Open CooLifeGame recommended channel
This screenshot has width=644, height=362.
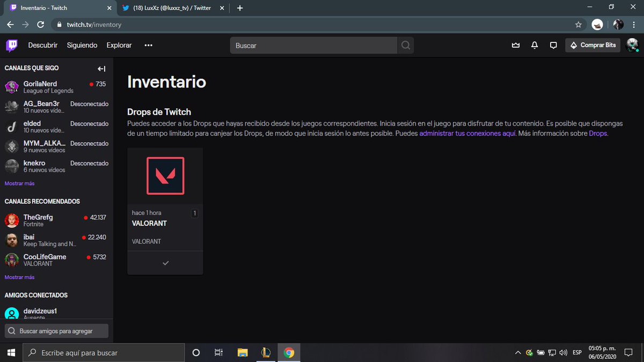(56, 260)
